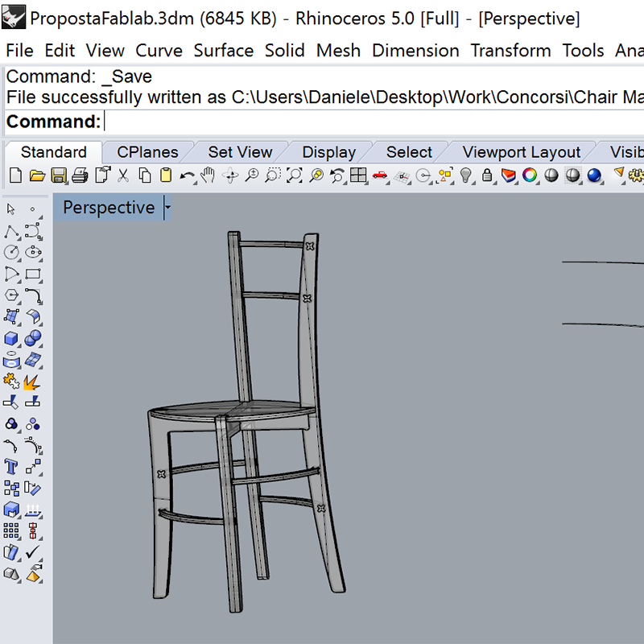Create Text object with T icon
Image resolution: width=644 pixels, height=644 pixels.
coord(10,467)
